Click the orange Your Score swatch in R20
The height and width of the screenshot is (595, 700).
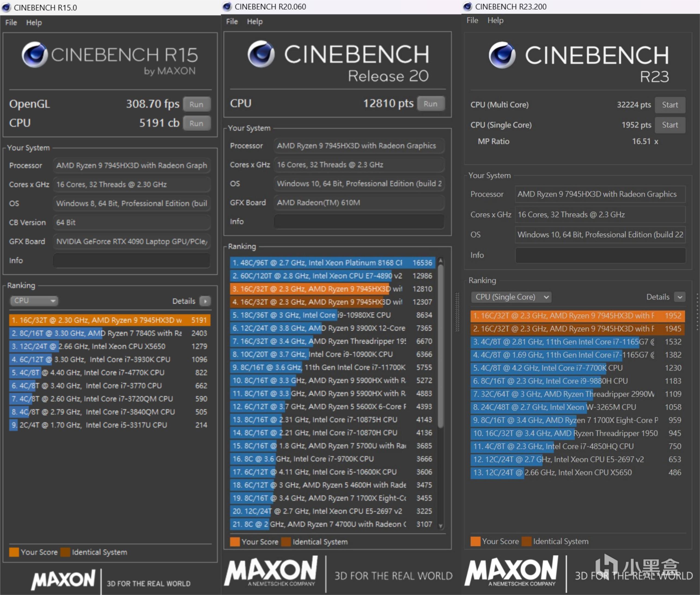[235, 542]
